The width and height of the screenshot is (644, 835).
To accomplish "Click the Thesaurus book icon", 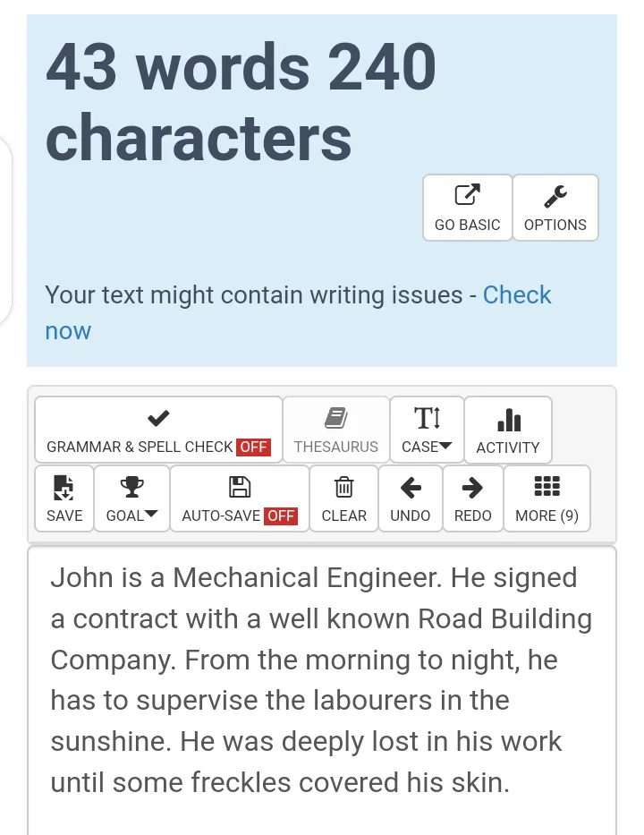I will (x=336, y=418).
